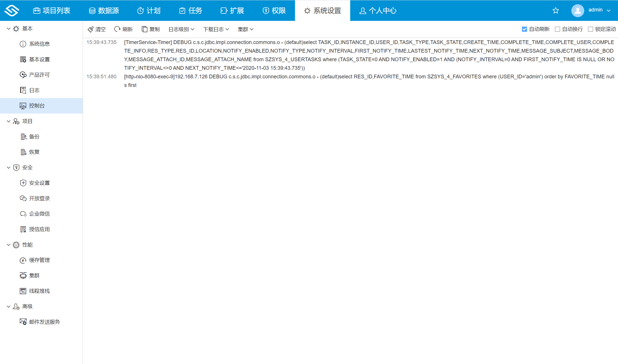Open the 缓存管理 cache icon item
Screen dimensions: 618x364
pyautogui.click(x=23, y=260)
